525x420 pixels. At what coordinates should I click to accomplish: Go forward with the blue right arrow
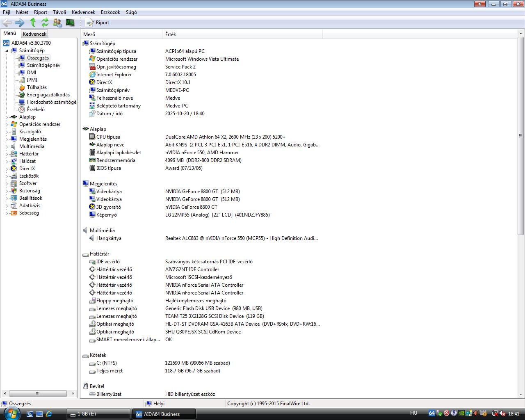[20, 23]
